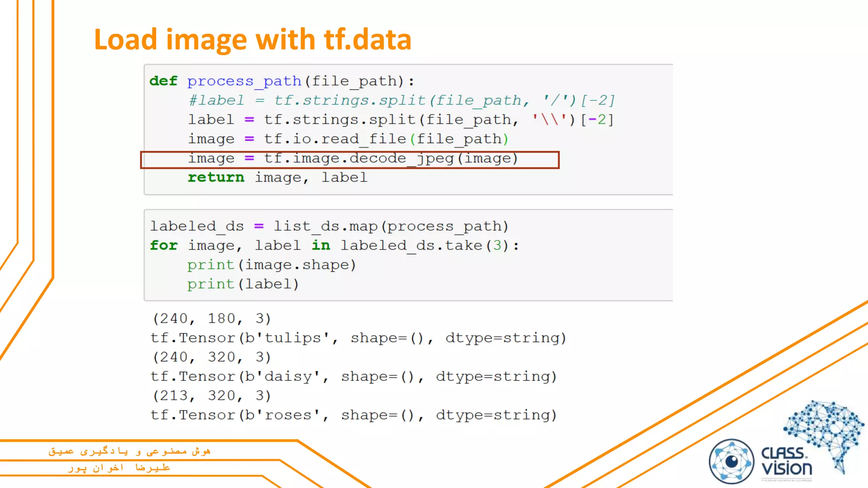Screen dimensions: 868x488
Task: Click the (240, 180, 3) output line
Action: click(x=211, y=319)
